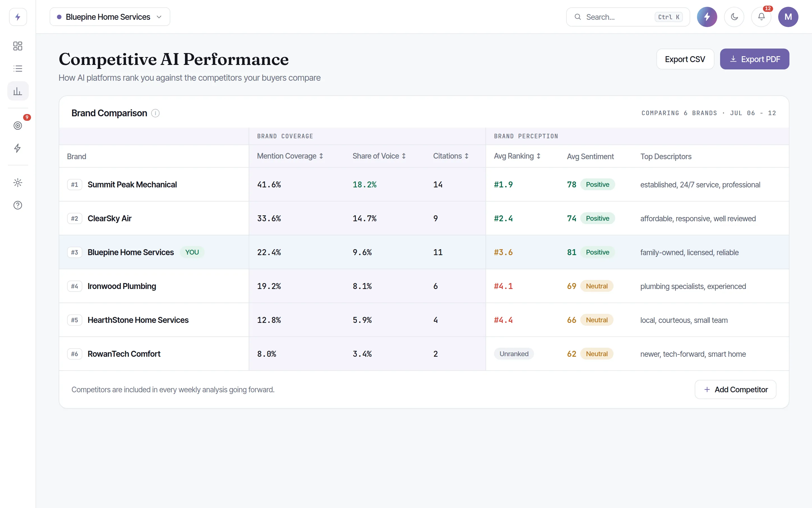Screen dimensions: 812x508
Task: Click the search magnifier icon
Action: 578,17
